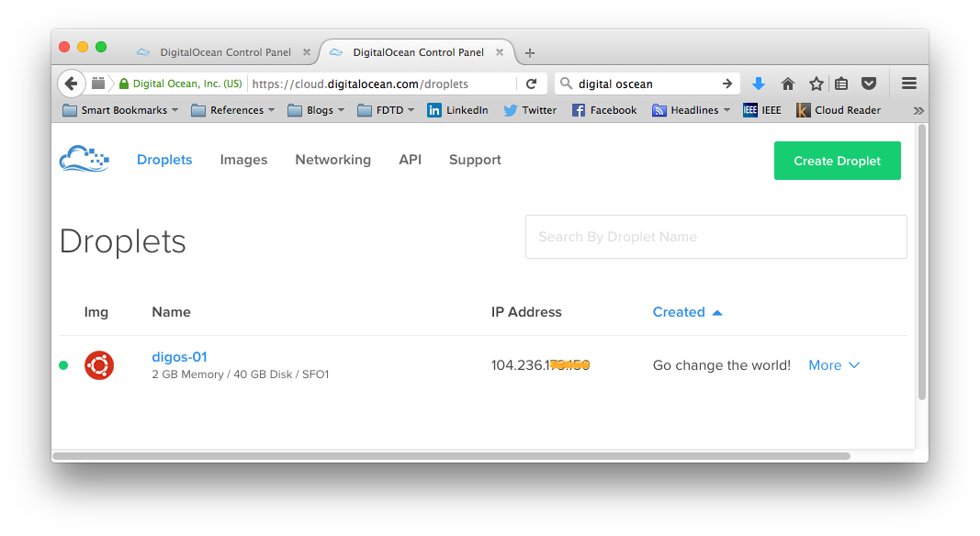980x536 pixels.
Task: Expand the Blogs bookmarks folder
Action: point(316,110)
